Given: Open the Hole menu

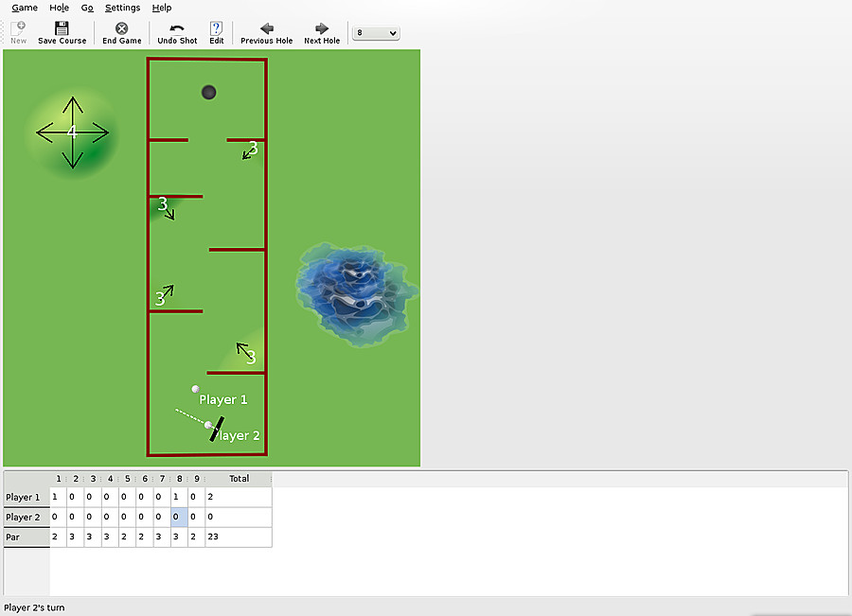Looking at the screenshot, I should (x=59, y=8).
